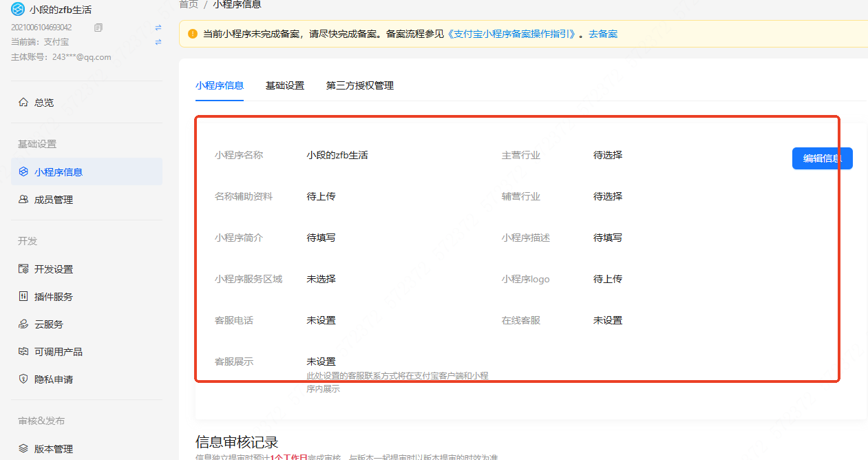The image size is (868, 460).
Task: Open the 去备案 link in the banner
Action: coord(602,34)
